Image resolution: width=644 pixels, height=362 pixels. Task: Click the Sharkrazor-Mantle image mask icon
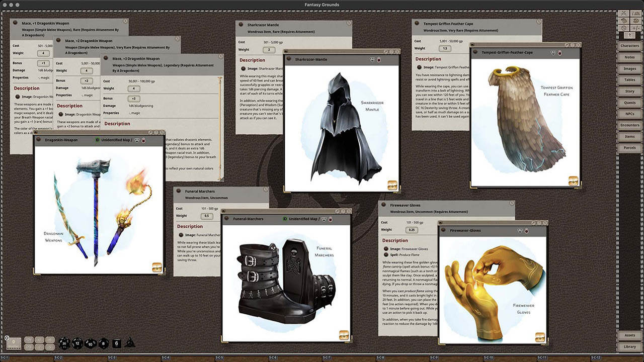pyautogui.click(x=372, y=59)
